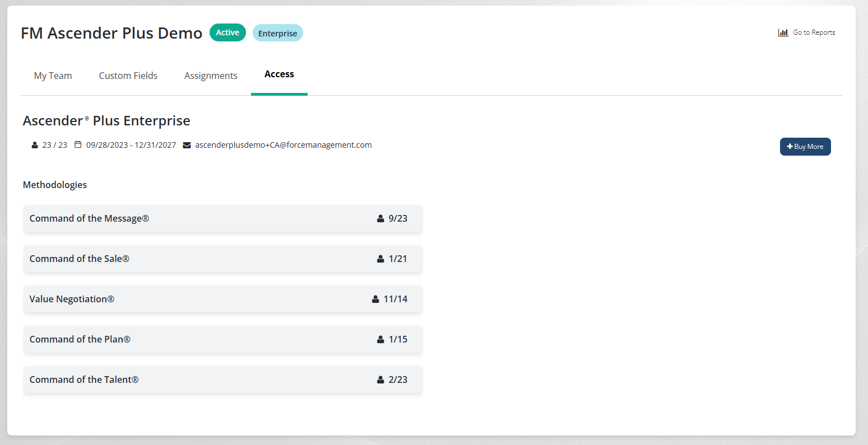Click the Enterprise plan badge

[x=277, y=33]
